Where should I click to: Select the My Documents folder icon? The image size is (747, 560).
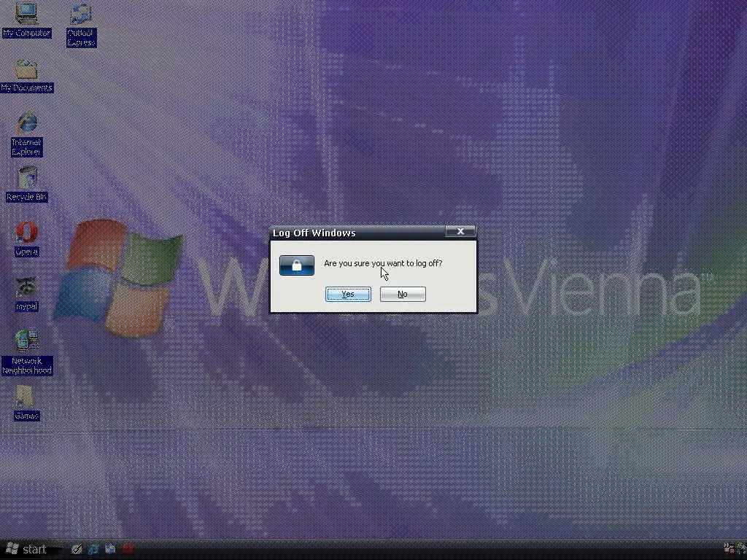point(27,76)
